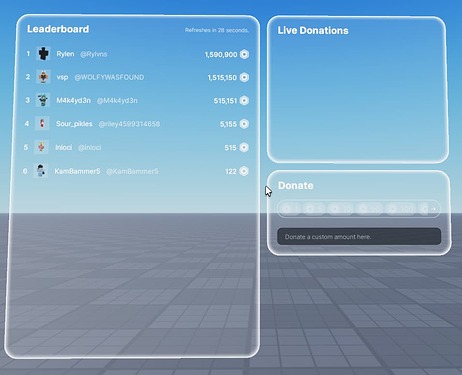This screenshot has width=462, height=375.
Task: Click the Leaderboard heading
Action: (58, 29)
